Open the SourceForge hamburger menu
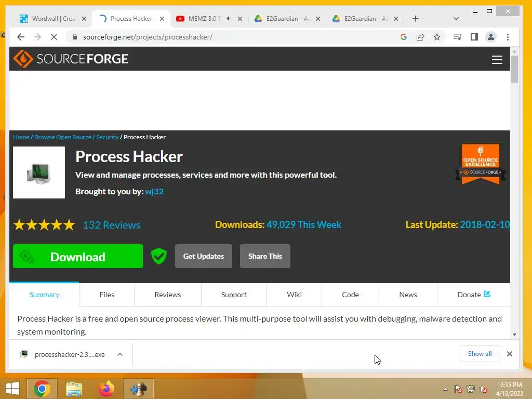This screenshot has width=532, height=399. [497, 60]
